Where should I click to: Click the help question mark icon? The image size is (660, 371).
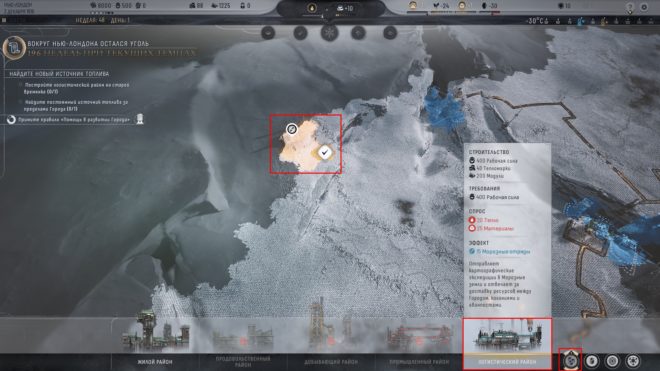tap(630, 7)
